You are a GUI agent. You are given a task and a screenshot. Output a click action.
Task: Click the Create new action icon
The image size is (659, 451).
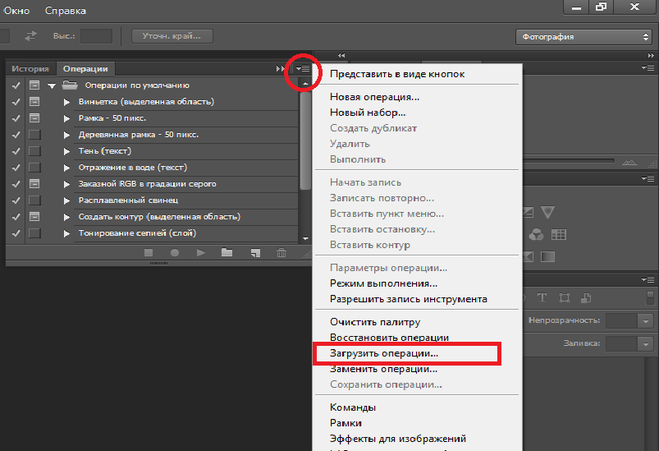click(x=255, y=254)
